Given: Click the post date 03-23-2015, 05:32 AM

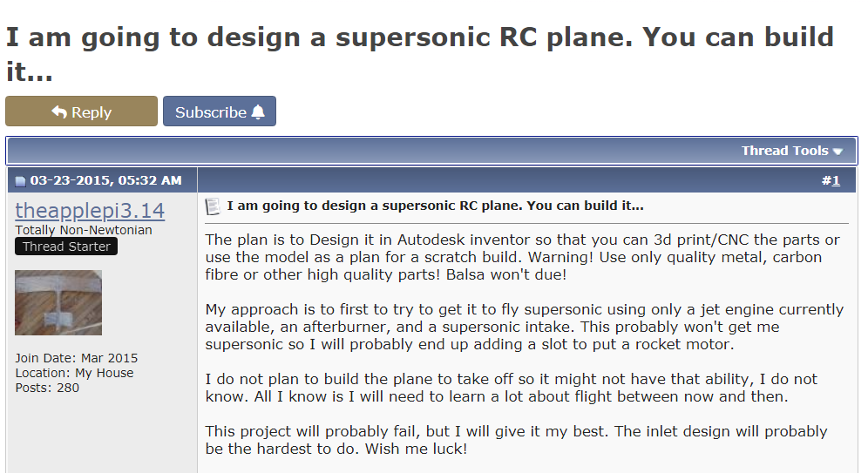Looking at the screenshot, I should click(x=105, y=180).
